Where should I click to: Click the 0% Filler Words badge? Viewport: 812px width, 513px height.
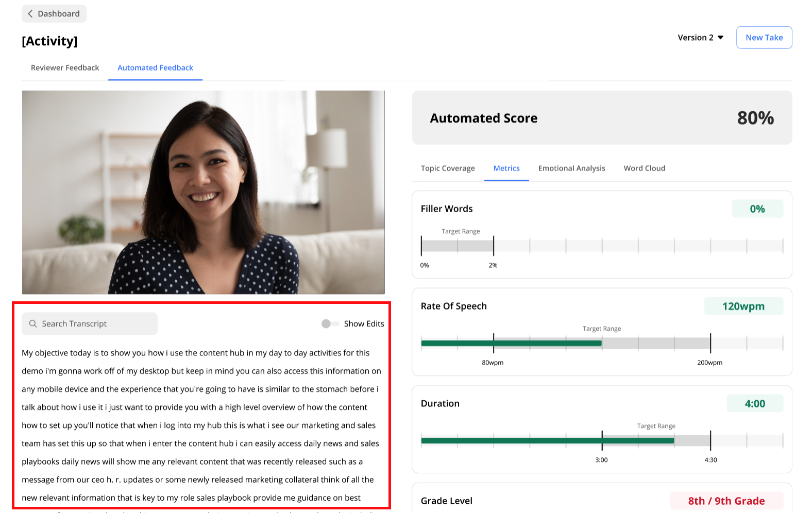click(x=757, y=209)
